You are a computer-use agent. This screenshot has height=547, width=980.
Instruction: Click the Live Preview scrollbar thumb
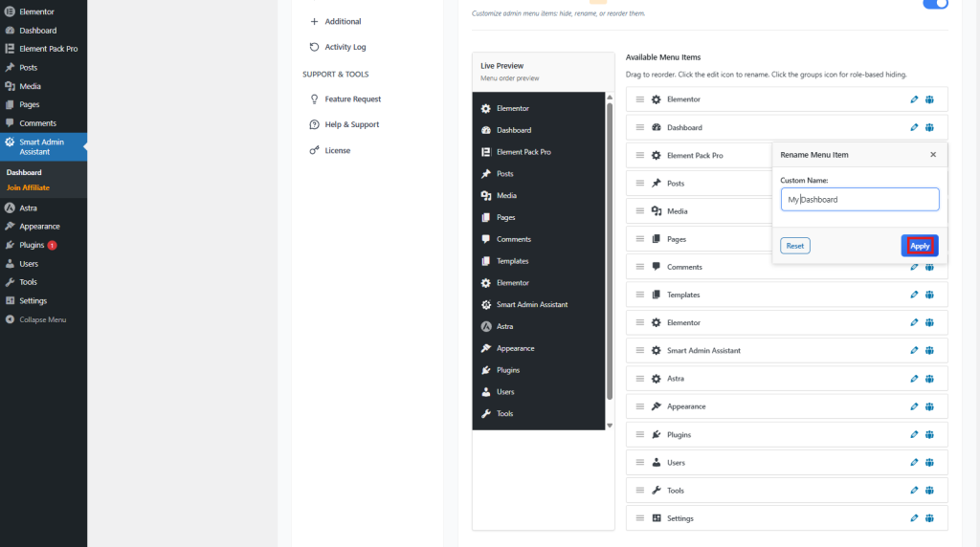610,251
